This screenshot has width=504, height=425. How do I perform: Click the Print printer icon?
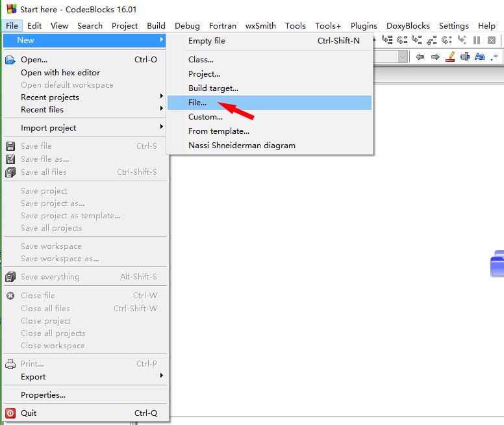(x=10, y=364)
